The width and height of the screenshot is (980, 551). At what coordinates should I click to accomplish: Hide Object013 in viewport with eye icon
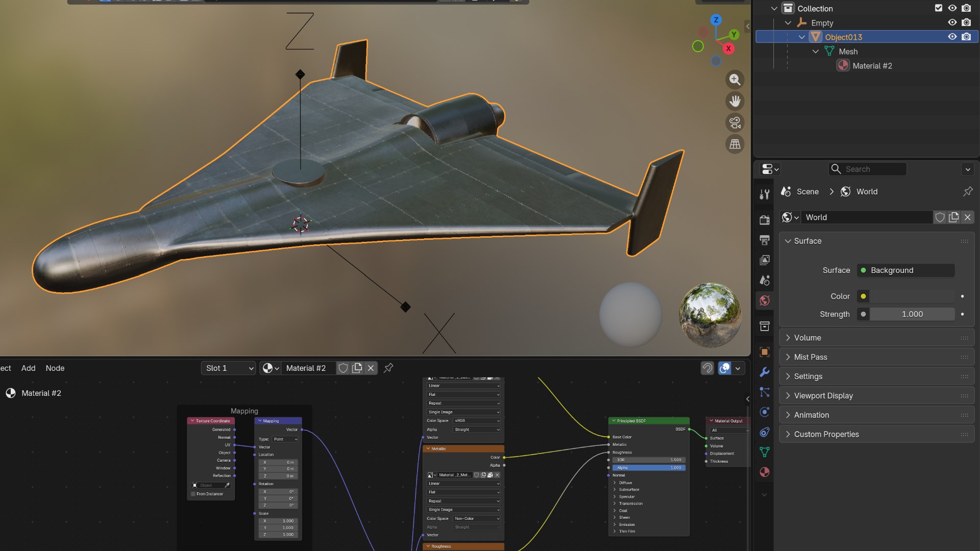[x=952, y=37]
